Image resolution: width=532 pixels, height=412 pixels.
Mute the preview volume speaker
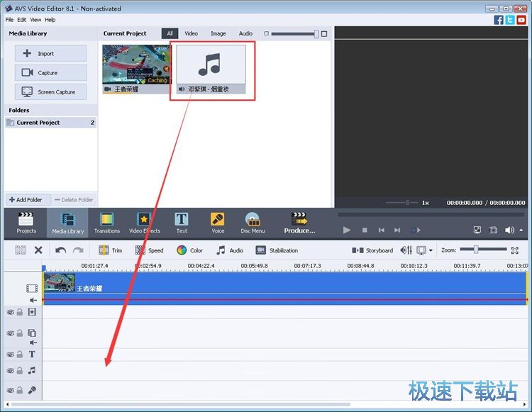509,230
